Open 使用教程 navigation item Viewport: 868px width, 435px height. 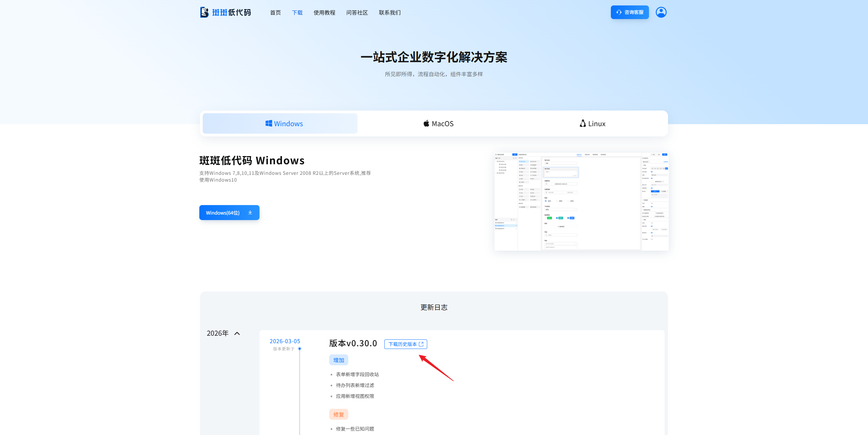324,13
